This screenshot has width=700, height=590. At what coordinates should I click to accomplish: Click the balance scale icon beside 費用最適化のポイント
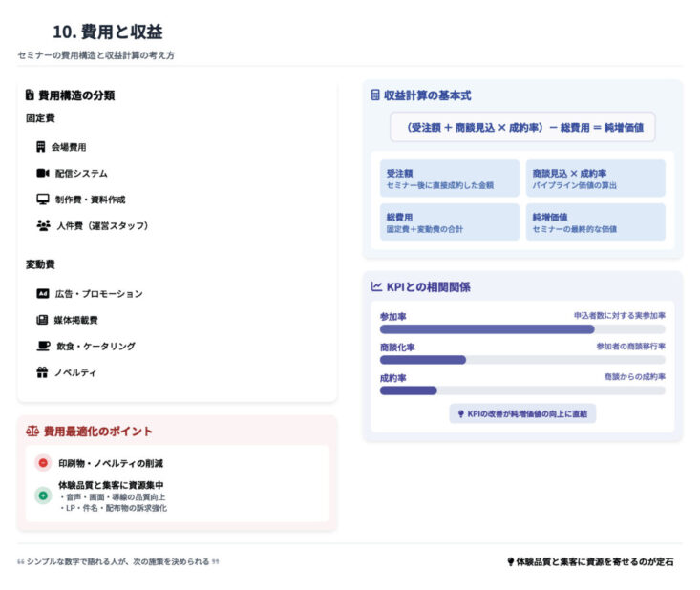32,432
